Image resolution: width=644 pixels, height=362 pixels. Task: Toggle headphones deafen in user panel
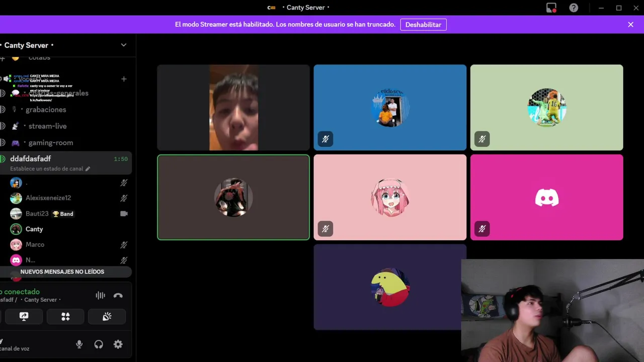click(99, 344)
